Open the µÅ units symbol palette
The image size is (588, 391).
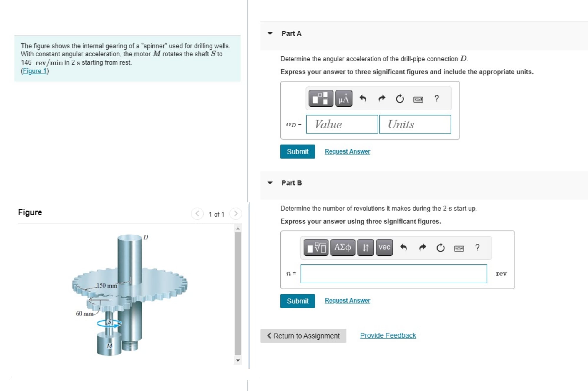click(343, 98)
